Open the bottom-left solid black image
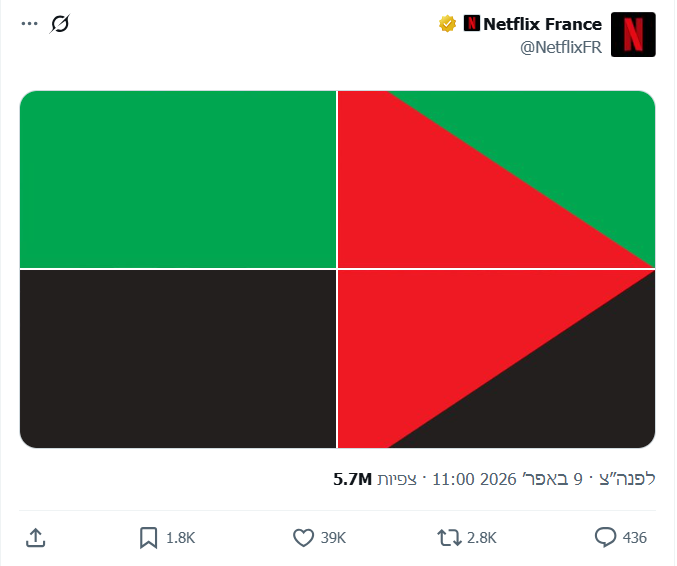Screen dimensions: 677x566 click(x=178, y=359)
